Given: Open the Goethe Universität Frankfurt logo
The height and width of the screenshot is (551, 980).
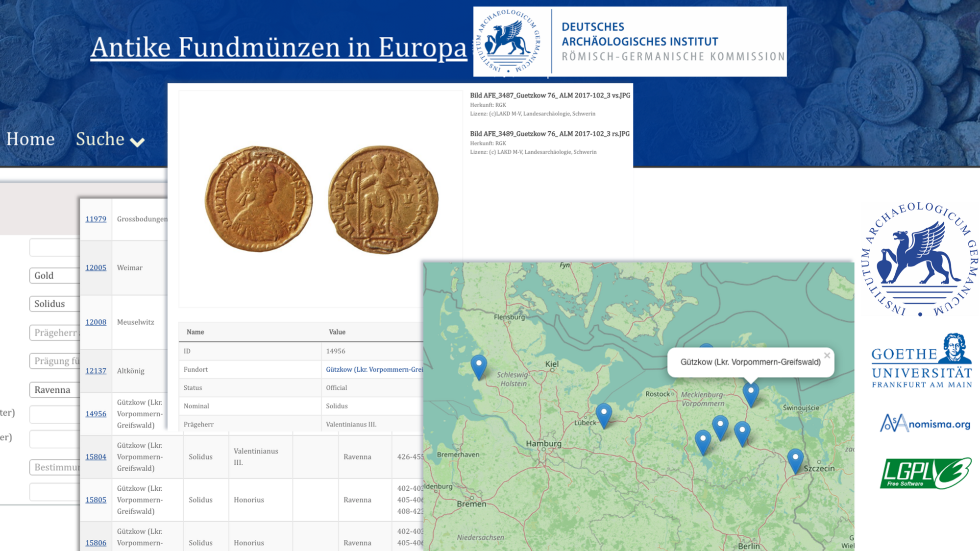Looking at the screenshot, I should (922, 361).
